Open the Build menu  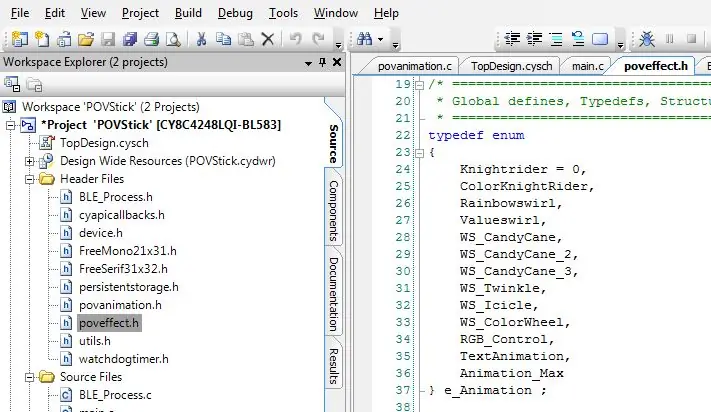point(188,13)
